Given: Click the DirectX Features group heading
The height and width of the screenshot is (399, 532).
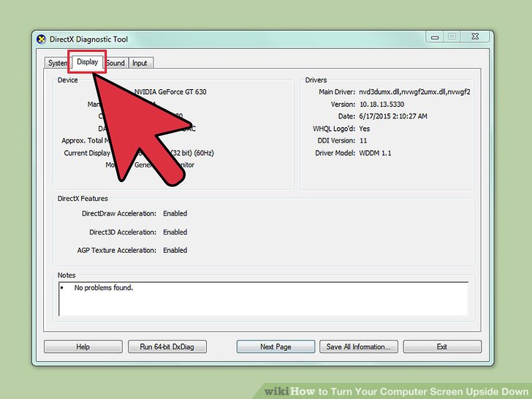Looking at the screenshot, I should coord(83,199).
